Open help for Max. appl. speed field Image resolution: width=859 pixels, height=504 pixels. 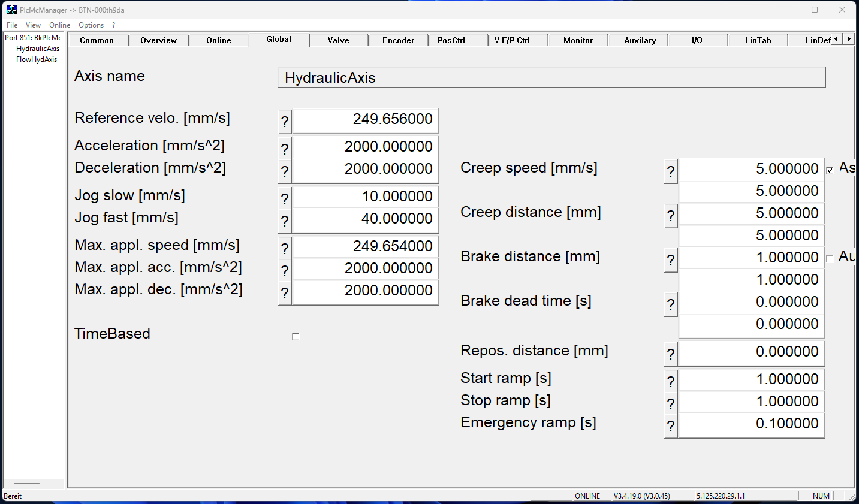click(x=285, y=248)
